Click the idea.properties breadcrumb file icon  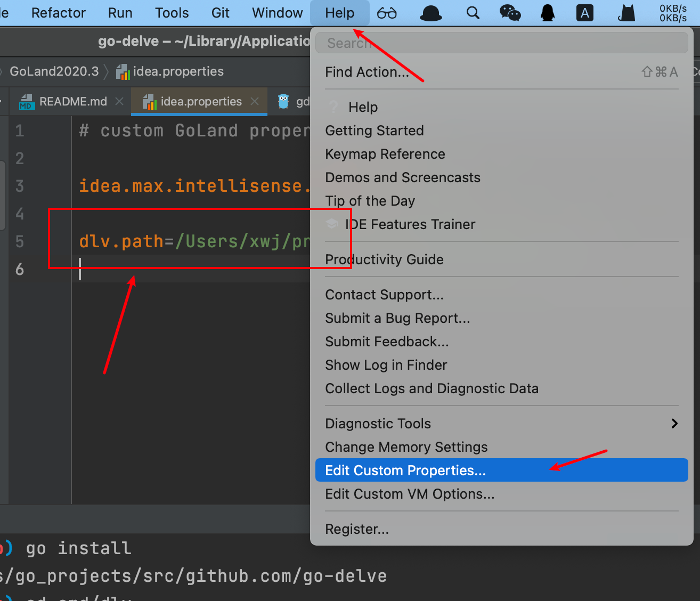coord(123,72)
